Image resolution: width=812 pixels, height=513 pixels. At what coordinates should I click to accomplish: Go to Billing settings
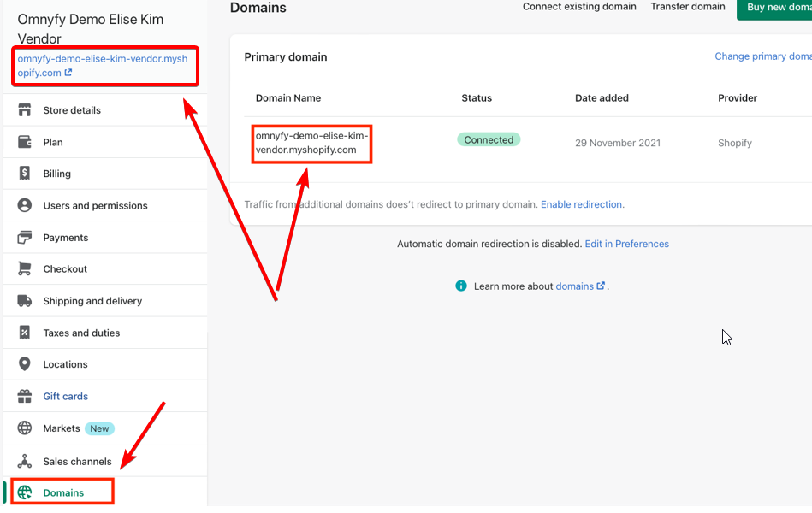pos(105,174)
